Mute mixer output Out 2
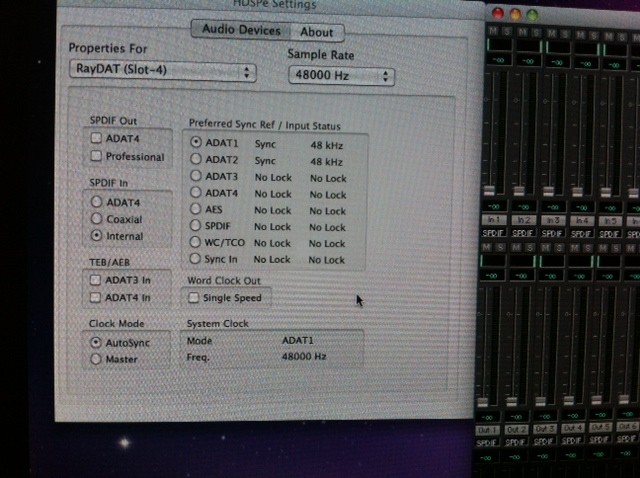640x478 pixels. click(516, 247)
